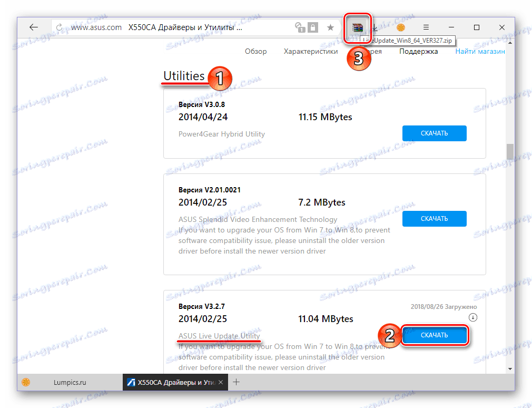
Task: Click the download status circle icon near Загружено
Action: pyautogui.click(x=472, y=317)
